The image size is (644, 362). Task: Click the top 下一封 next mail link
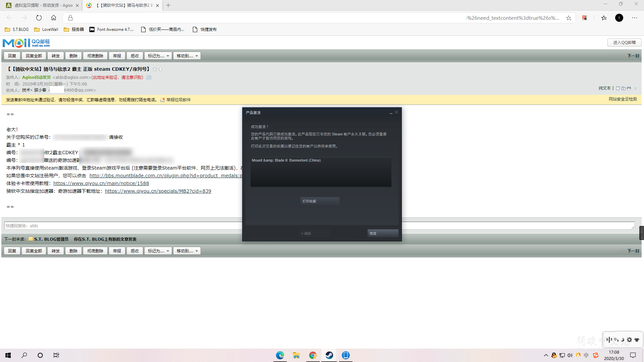[x=633, y=56]
